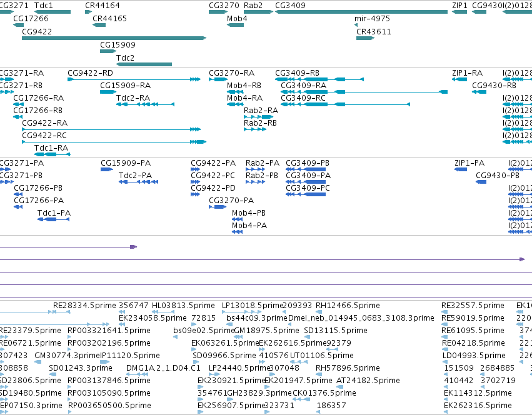Click the Mob4-RA transcript label

[244, 98]
